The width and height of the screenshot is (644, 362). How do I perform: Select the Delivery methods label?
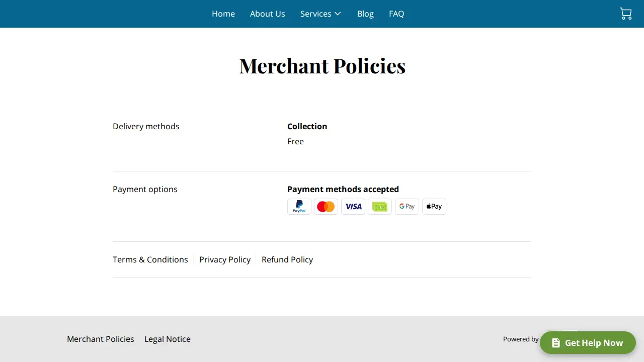point(146,126)
